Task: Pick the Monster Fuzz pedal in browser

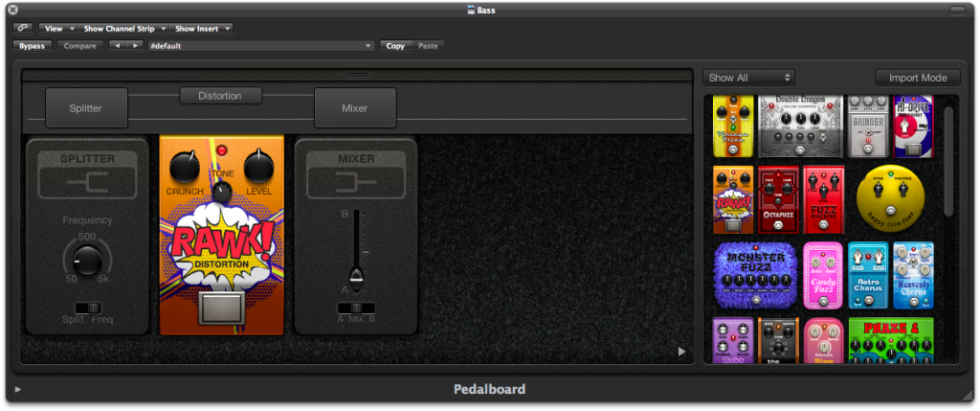Action: click(755, 276)
